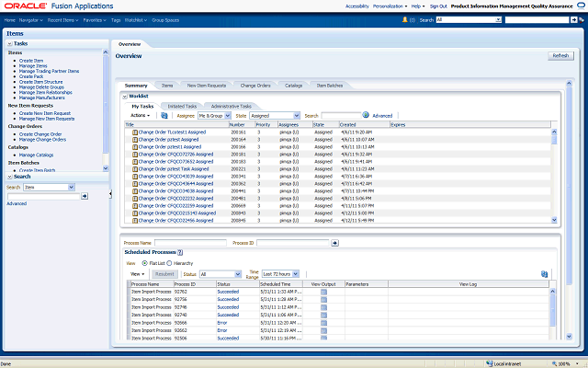Image resolution: width=588 pixels, height=368 pixels.
Task: Click the worklist refresh icon beside Actions
Action: pos(164,116)
